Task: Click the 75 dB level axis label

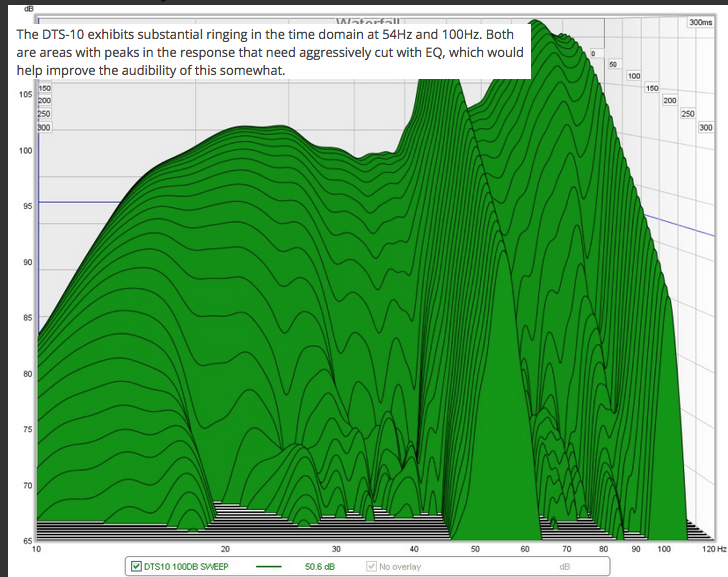Action: pos(27,429)
